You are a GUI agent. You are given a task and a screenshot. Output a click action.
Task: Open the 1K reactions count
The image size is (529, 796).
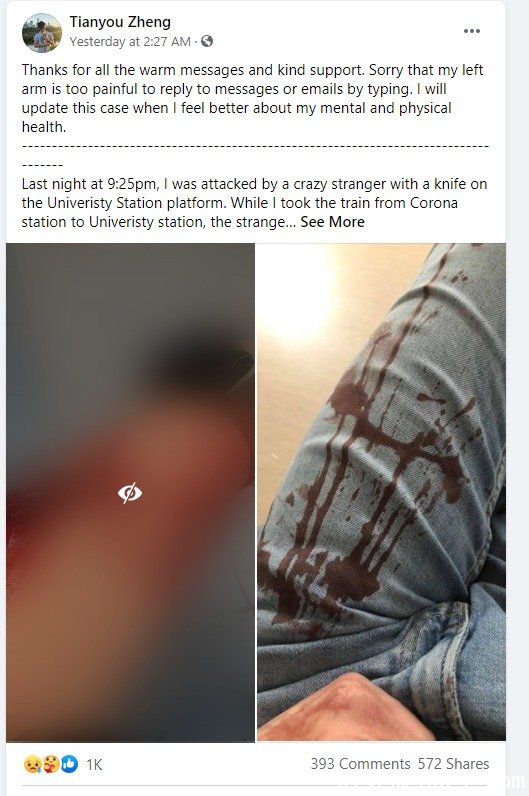point(94,765)
